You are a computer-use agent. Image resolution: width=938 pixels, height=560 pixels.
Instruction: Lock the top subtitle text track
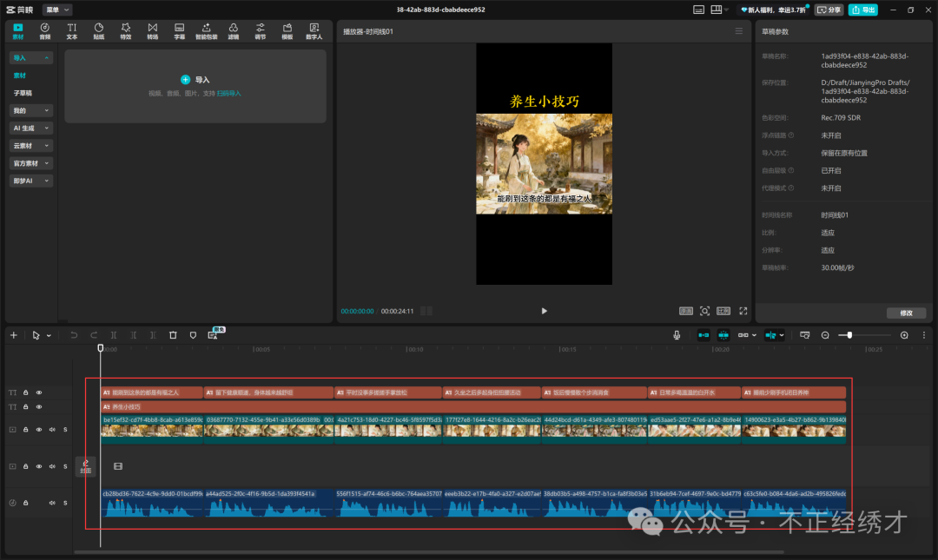coord(26,392)
